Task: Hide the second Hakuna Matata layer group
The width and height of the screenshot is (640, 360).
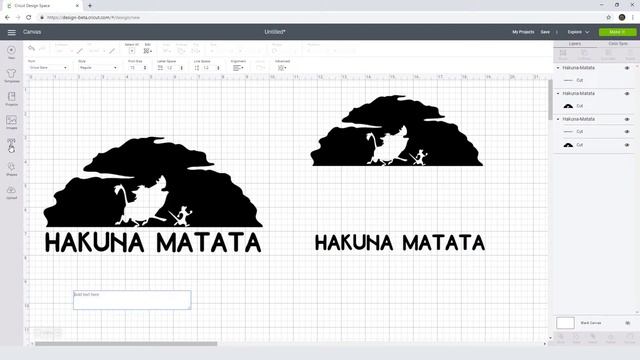Action: point(627,94)
